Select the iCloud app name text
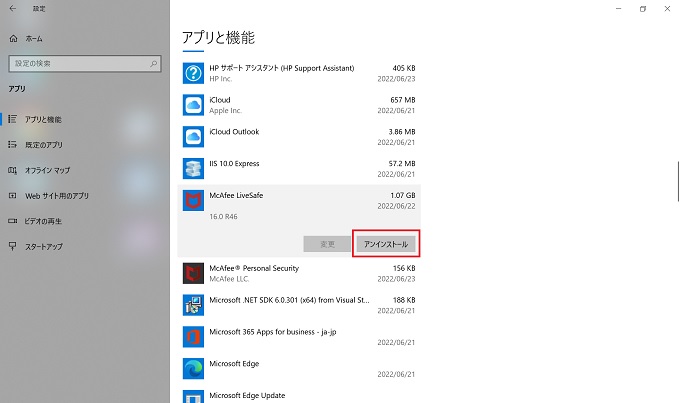This screenshot has width=680, height=403. 219,100
